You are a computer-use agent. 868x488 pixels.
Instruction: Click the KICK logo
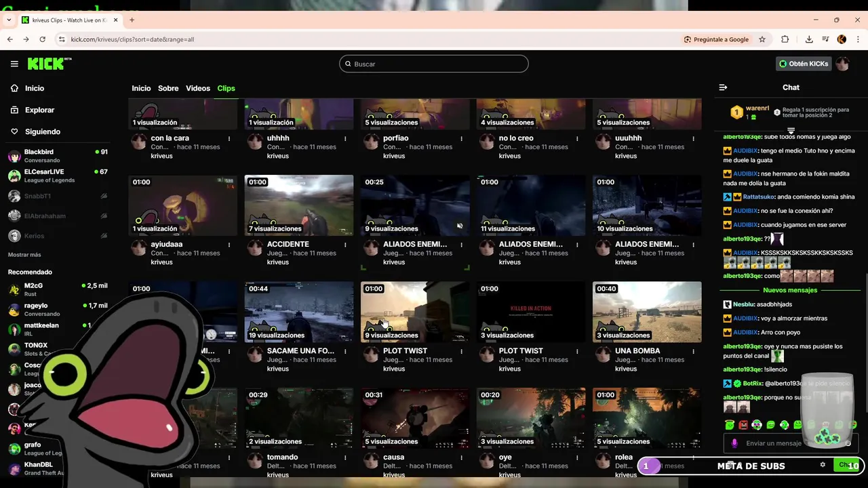point(49,64)
